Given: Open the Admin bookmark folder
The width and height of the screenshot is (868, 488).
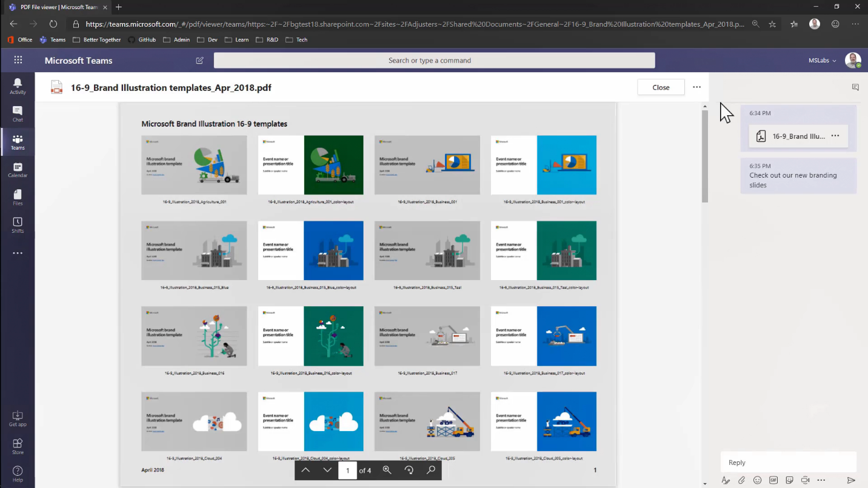Looking at the screenshot, I should point(176,39).
